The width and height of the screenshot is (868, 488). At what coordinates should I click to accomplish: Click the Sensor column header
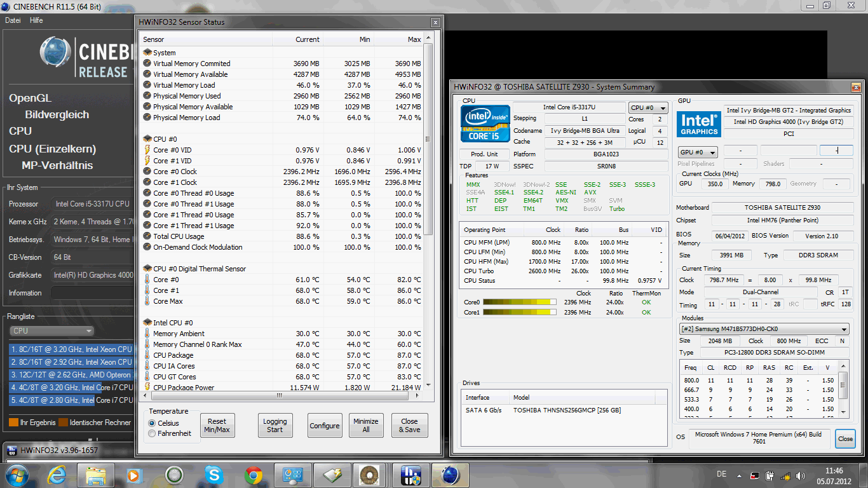pyautogui.click(x=206, y=39)
